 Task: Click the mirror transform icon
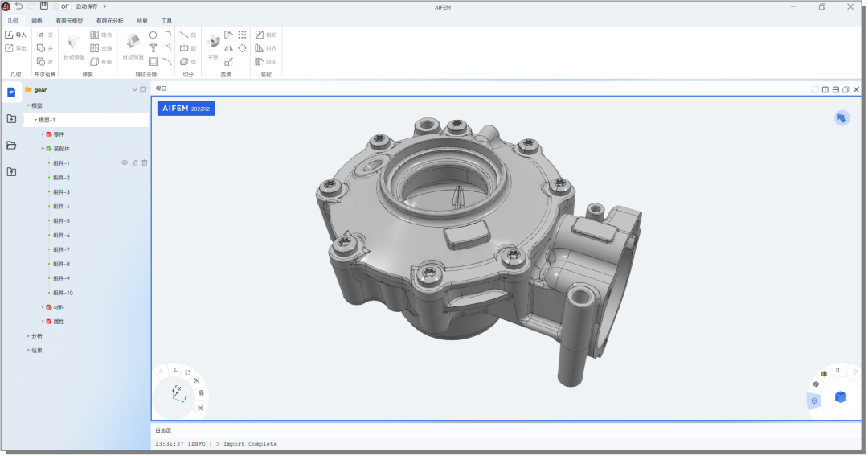228,48
